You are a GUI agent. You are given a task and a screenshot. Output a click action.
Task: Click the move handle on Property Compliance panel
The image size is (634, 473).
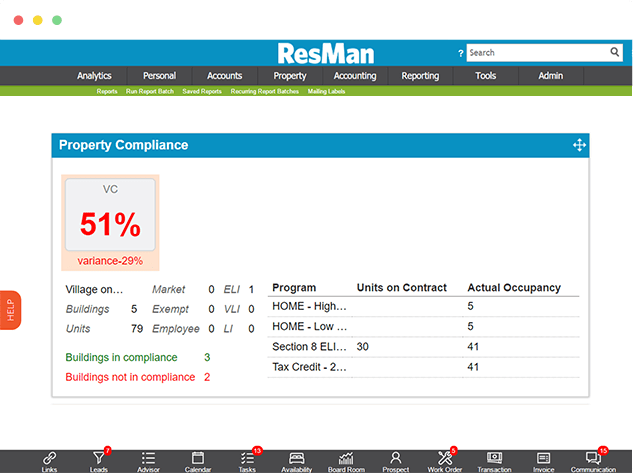(579, 145)
